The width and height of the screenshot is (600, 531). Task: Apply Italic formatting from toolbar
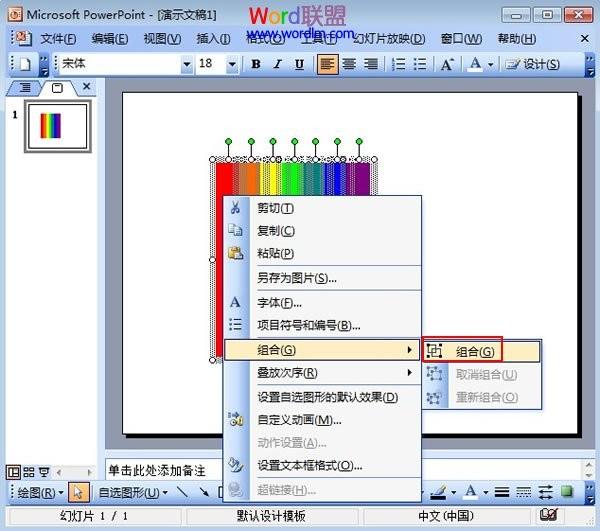tap(278, 64)
